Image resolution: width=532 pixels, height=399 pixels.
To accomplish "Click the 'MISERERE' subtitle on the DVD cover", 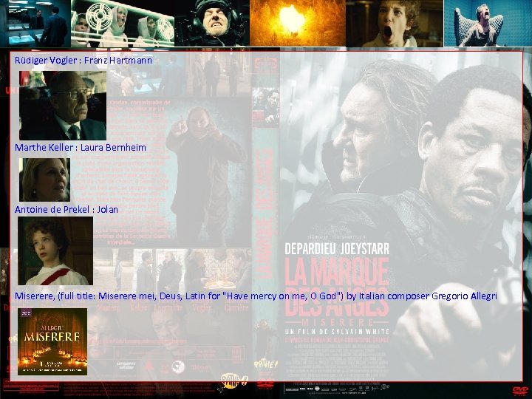I will (x=337, y=322).
